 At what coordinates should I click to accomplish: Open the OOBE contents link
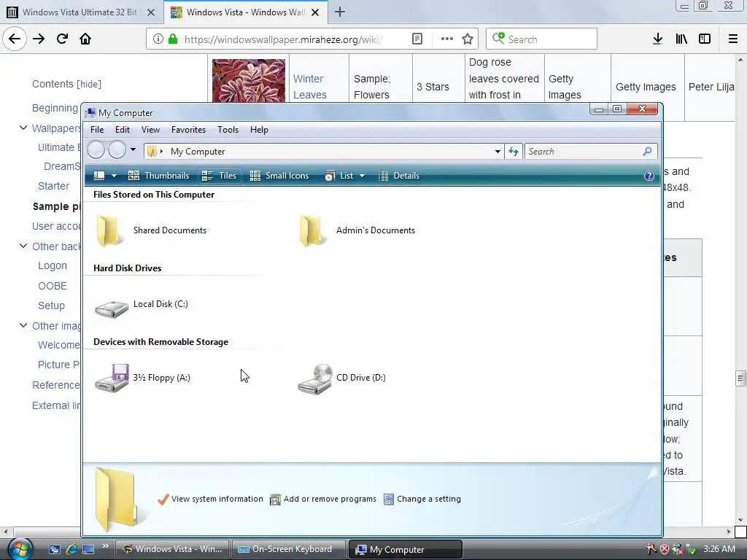click(53, 286)
